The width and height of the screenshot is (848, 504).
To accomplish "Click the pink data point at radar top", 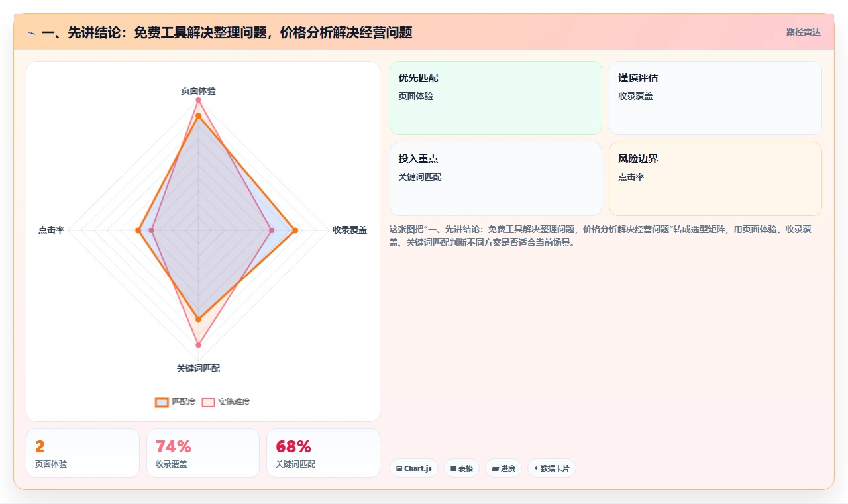I will tap(198, 100).
